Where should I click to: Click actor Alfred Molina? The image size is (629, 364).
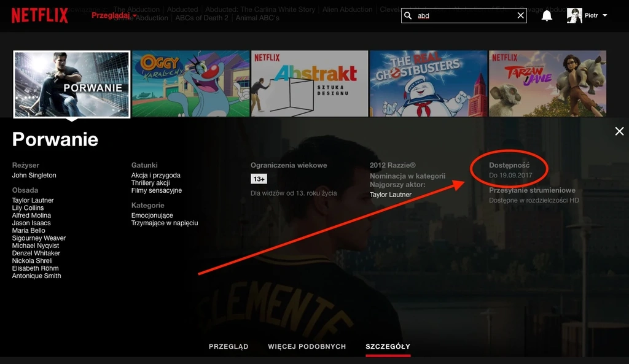tap(31, 215)
